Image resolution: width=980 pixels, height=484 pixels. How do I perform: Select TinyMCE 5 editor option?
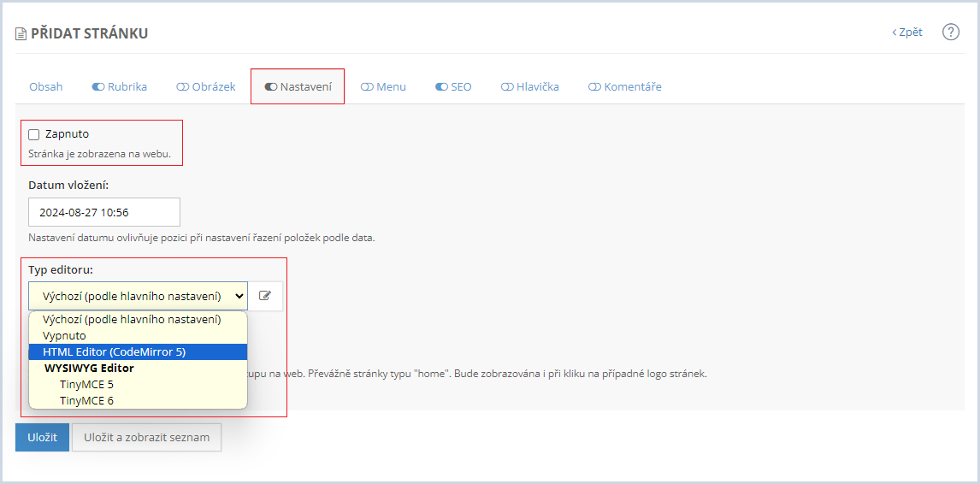pos(86,384)
